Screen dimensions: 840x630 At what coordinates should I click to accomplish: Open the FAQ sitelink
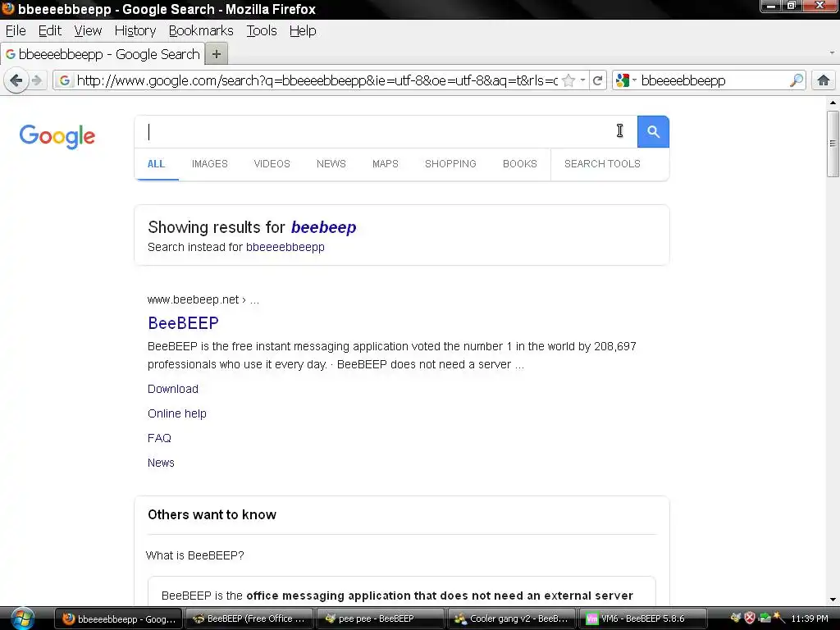coord(159,438)
